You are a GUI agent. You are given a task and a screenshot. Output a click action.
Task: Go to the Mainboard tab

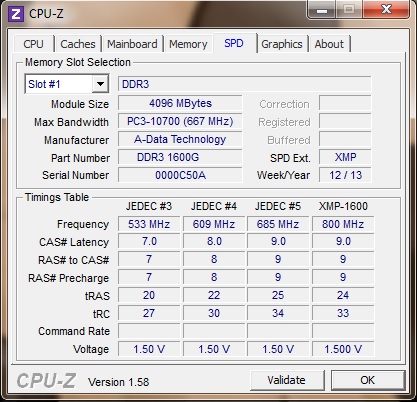pyautogui.click(x=132, y=44)
